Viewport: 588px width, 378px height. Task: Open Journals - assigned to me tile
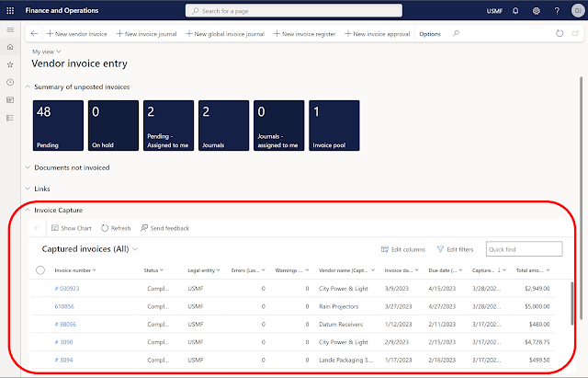(279, 125)
